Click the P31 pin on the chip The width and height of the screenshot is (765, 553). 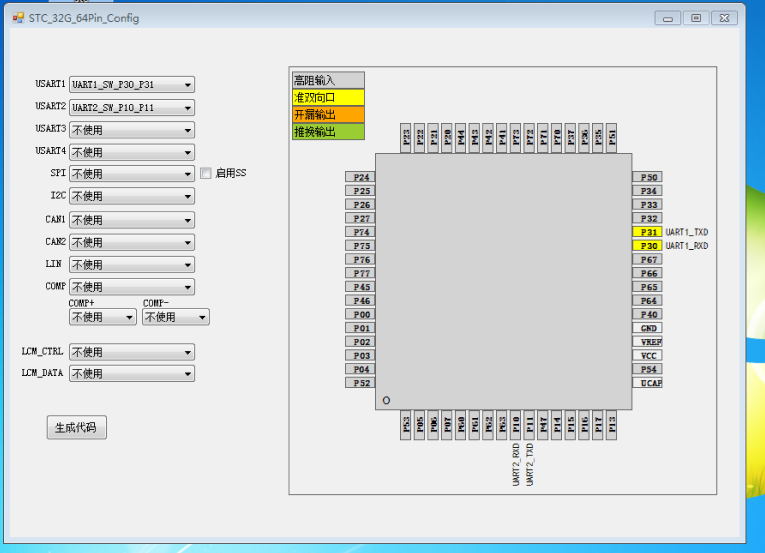pos(648,232)
